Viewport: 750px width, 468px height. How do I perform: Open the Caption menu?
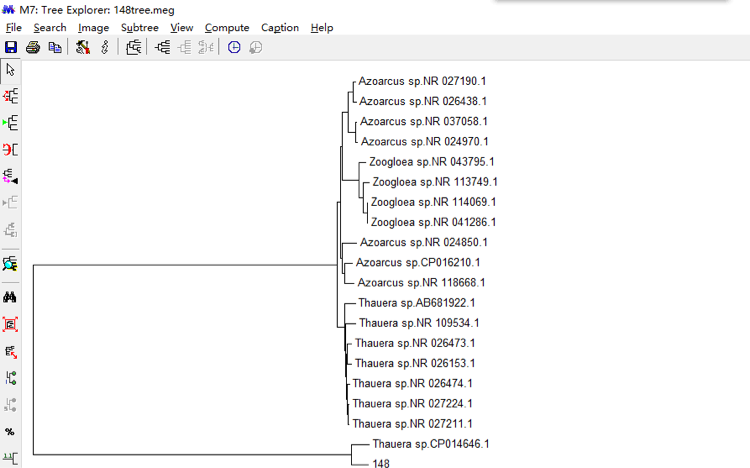(280, 28)
